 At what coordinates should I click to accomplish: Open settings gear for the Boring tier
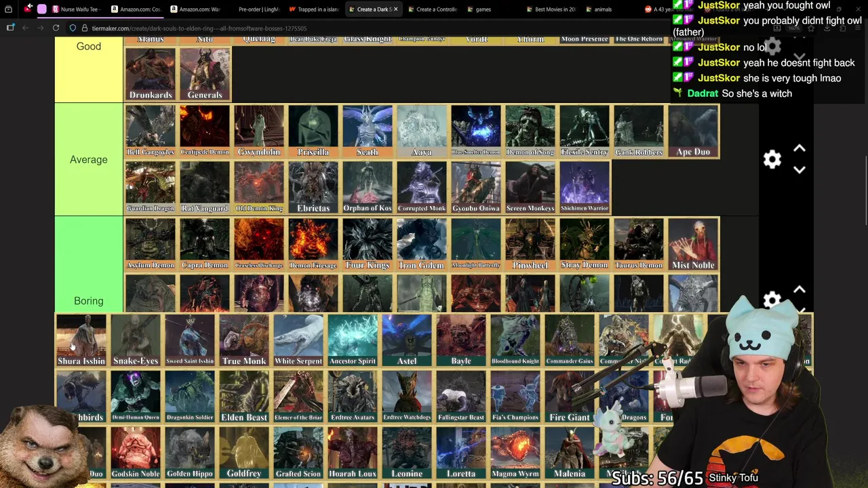pos(772,301)
